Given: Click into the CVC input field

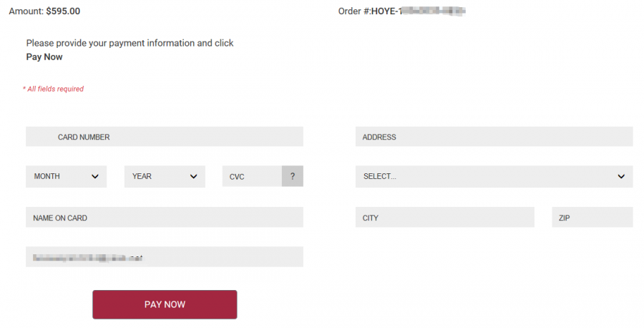Looking at the screenshot, I should point(252,176).
